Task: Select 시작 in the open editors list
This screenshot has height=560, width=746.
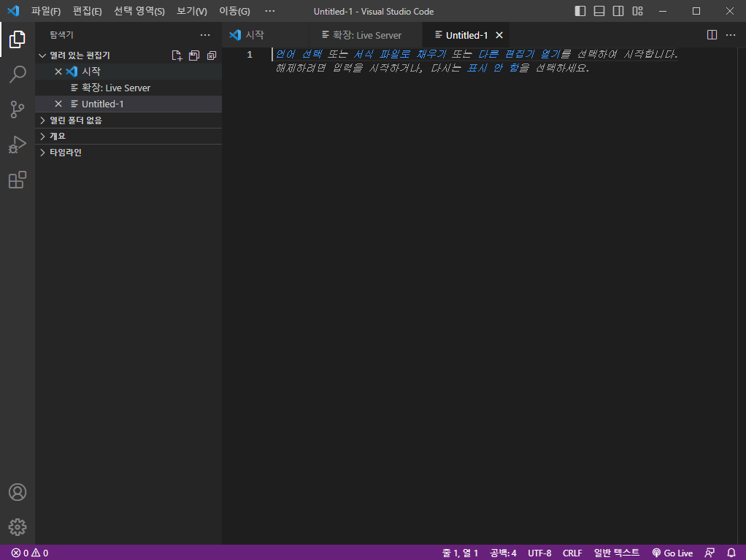Action: [128, 72]
